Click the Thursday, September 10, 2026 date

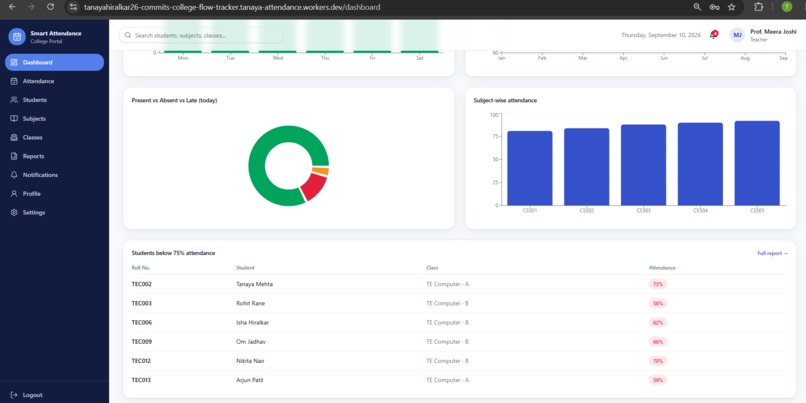click(661, 35)
